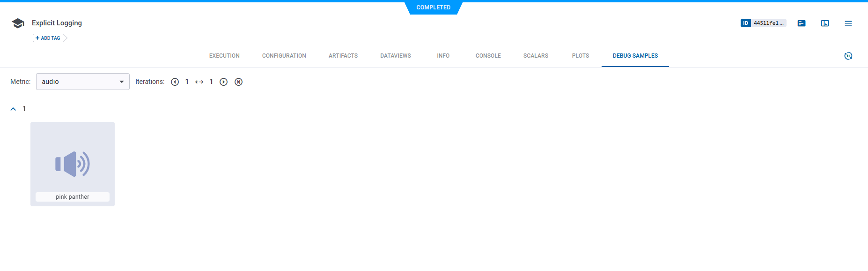Go to the ARTIFACTS tab
Image resolution: width=868 pixels, height=271 pixels.
[343, 56]
